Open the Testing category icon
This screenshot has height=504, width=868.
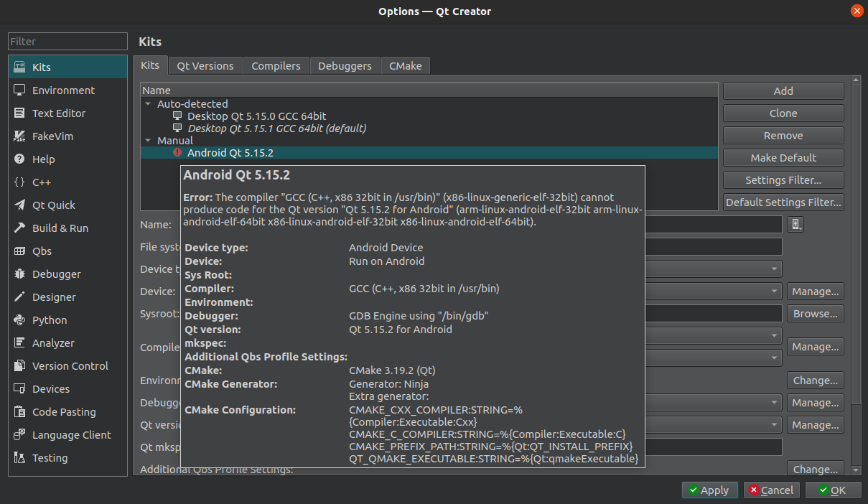20,457
